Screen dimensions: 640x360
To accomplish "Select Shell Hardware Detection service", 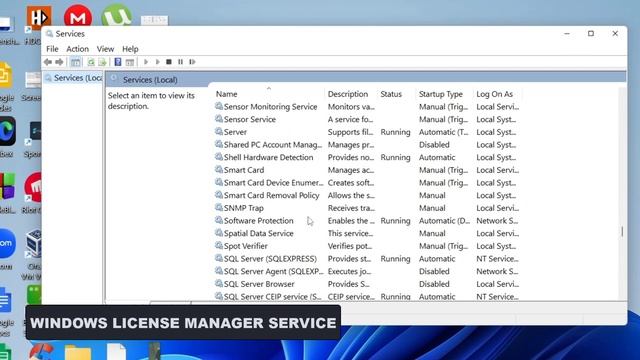I will coord(269,157).
